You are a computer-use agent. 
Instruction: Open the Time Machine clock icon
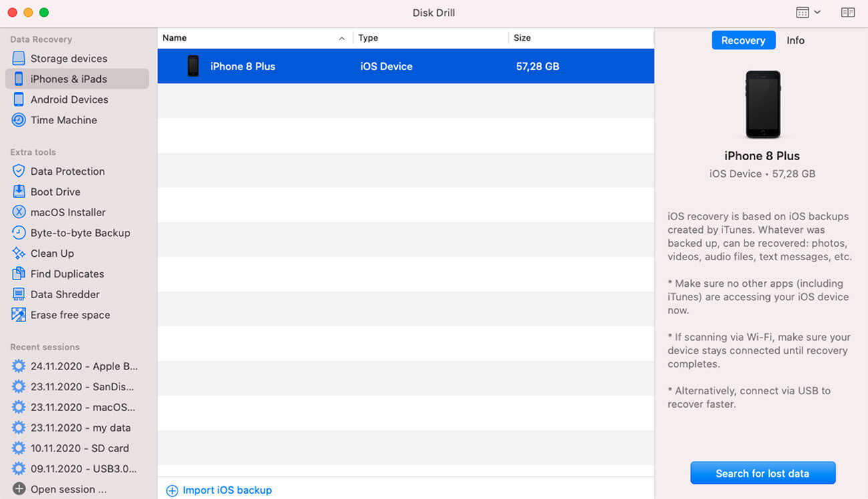(x=19, y=120)
